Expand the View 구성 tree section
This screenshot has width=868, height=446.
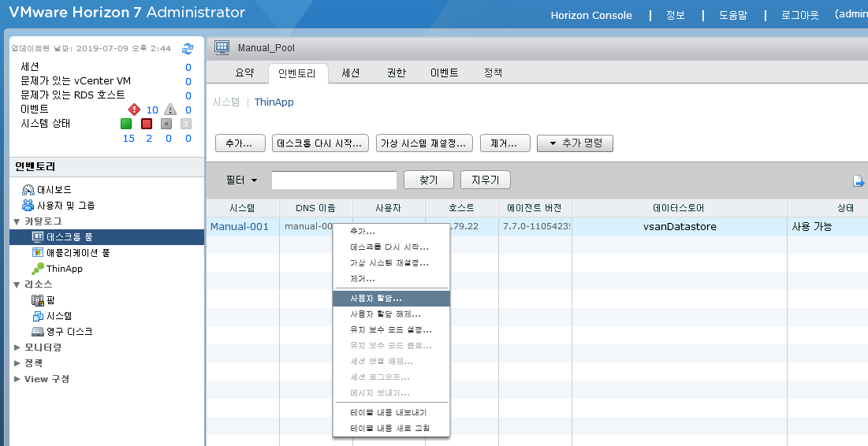click(17, 379)
